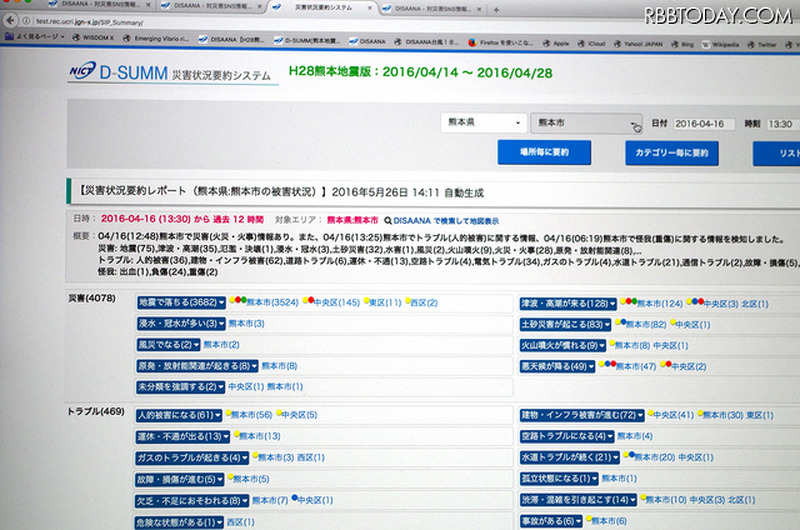Switch to the first DISAANA browser tab
This screenshot has width=800, height=530.
pos(90,7)
